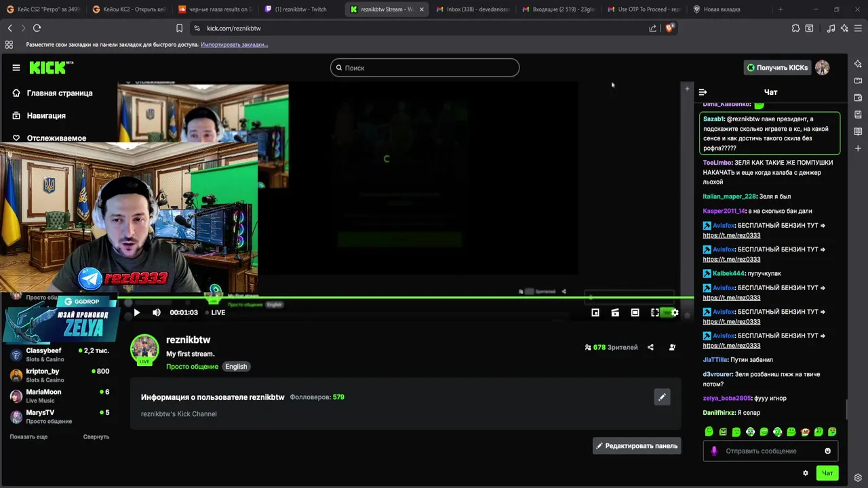Open the mini player icon in player controls

[x=595, y=312]
